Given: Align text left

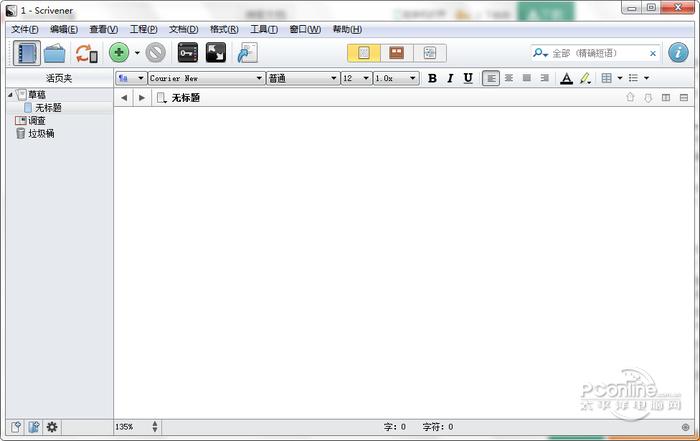Looking at the screenshot, I should tap(491, 78).
